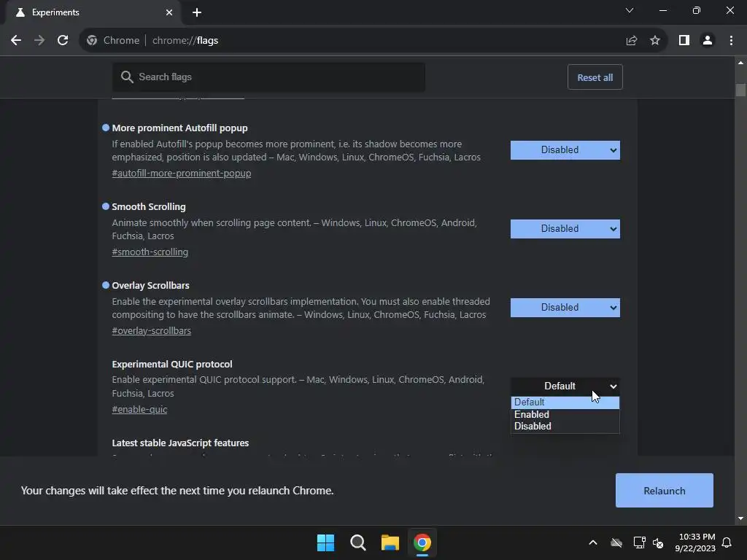
Task: Click the Experimental QUIC protocol heading
Action: (172, 365)
